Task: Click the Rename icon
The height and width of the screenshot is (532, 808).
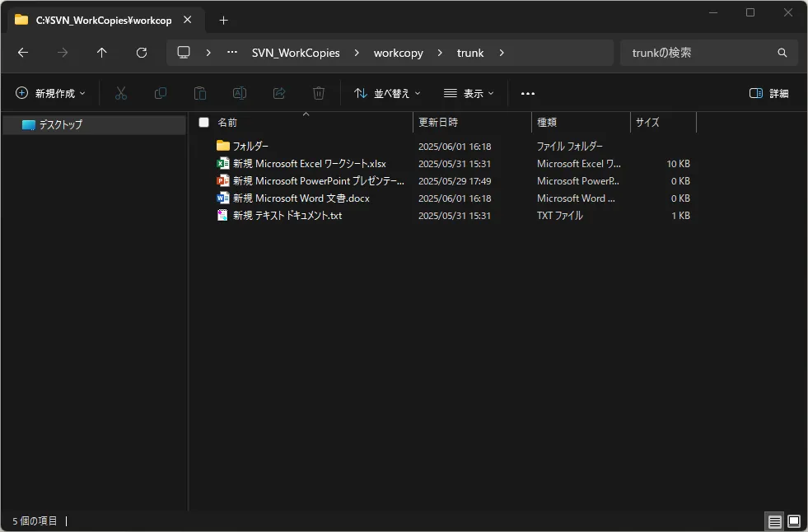Action: [x=240, y=93]
